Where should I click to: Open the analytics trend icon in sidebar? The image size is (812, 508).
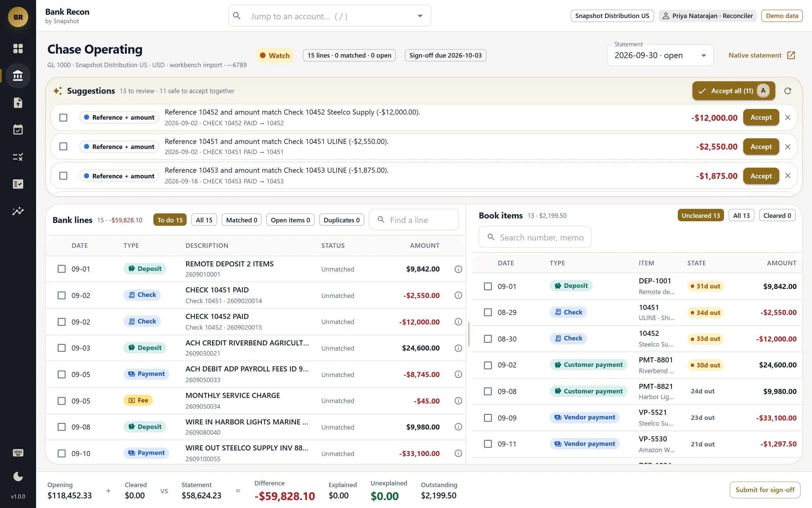pyautogui.click(x=18, y=211)
